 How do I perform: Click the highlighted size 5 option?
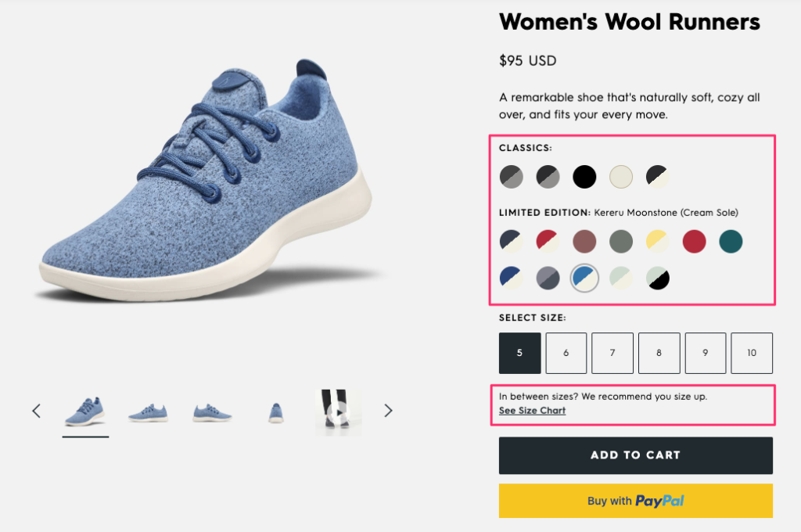(x=519, y=353)
